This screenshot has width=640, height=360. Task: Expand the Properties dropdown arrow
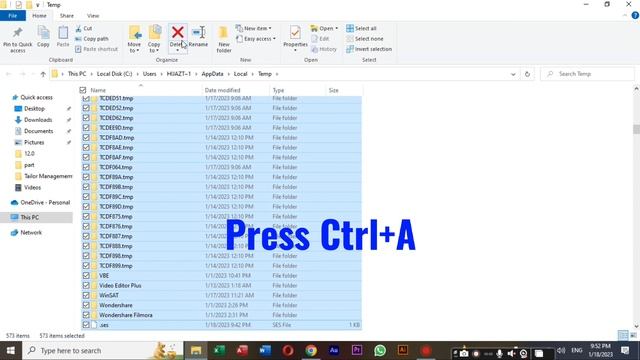(x=295, y=50)
